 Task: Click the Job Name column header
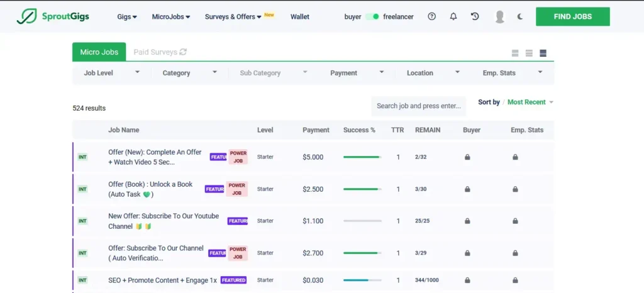point(124,130)
